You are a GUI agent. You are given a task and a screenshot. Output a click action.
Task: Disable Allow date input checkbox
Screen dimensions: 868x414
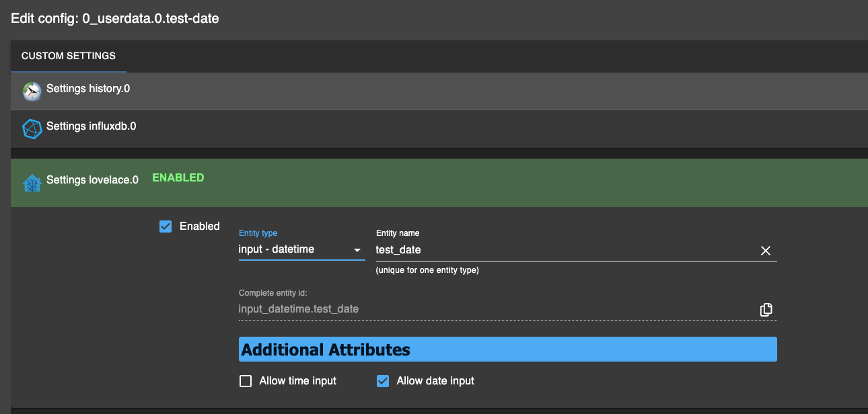(x=383, y=382)
